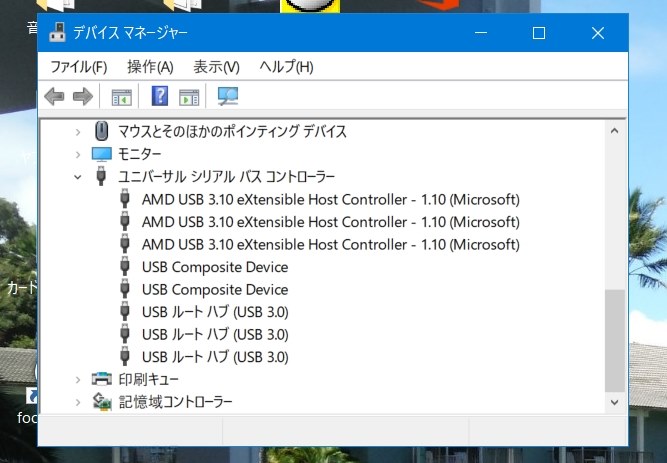Select the second AMD USB 3.10 Host Controller

(x=331, y=222)
